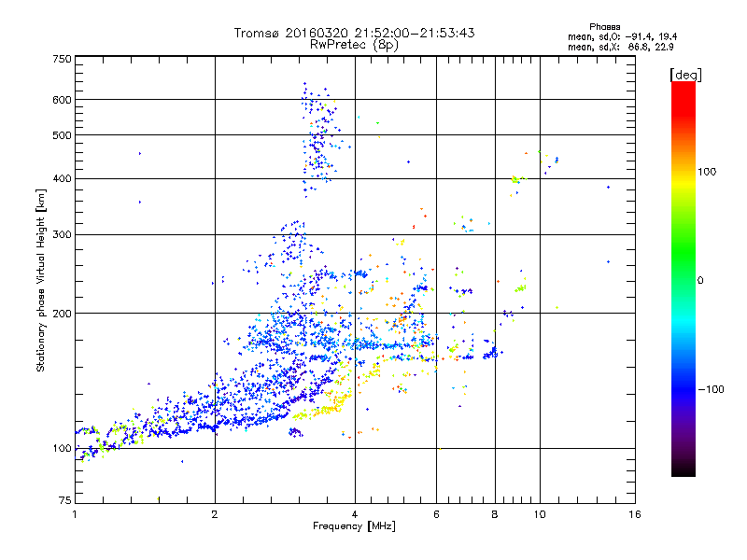Click the 'mean, sd,O: -91.4, 19.4' text
Viewport: 747px width, 560px height.
coord(622,36)
